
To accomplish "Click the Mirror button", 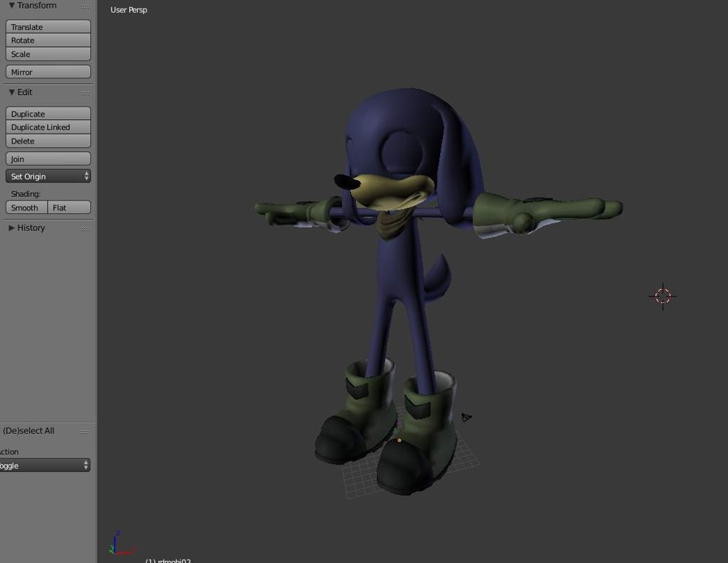I will tap(48, 72).
